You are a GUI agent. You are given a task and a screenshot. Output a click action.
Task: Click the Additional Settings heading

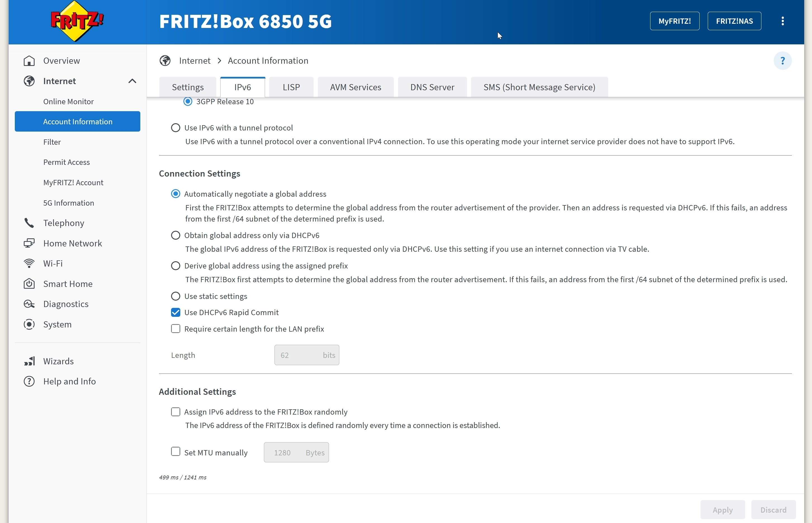[197, 392]
